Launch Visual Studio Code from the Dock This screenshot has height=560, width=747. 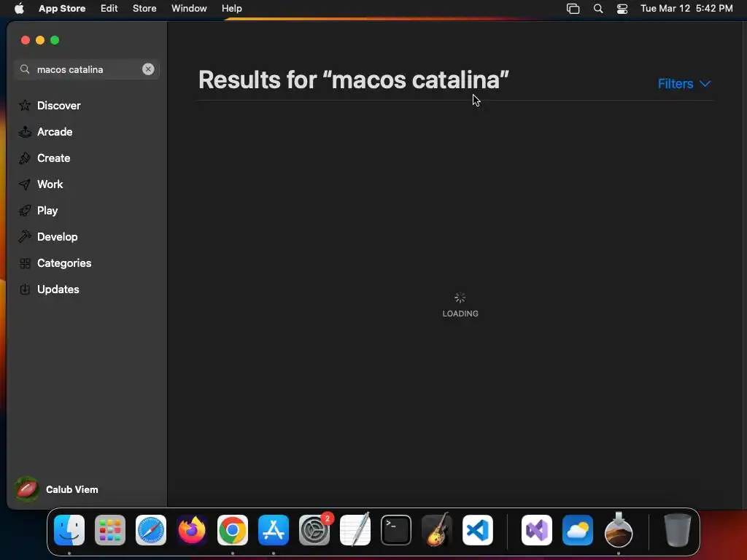click(478, 530)
